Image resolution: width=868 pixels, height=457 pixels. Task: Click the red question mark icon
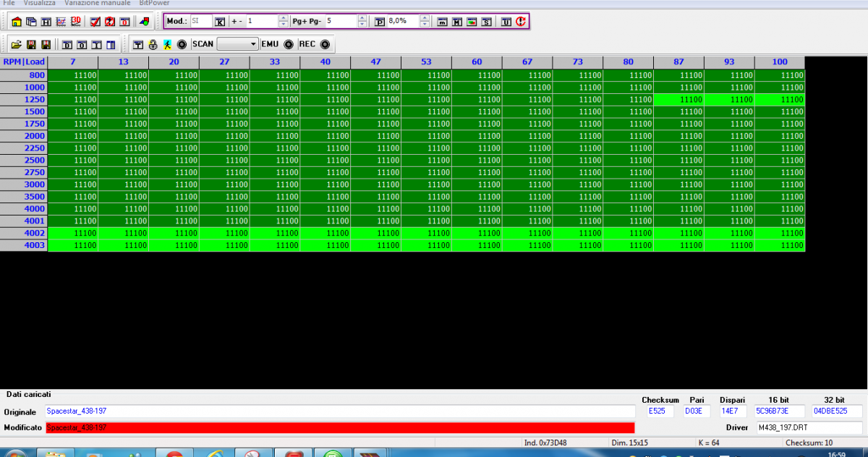[x=110, y=22]
